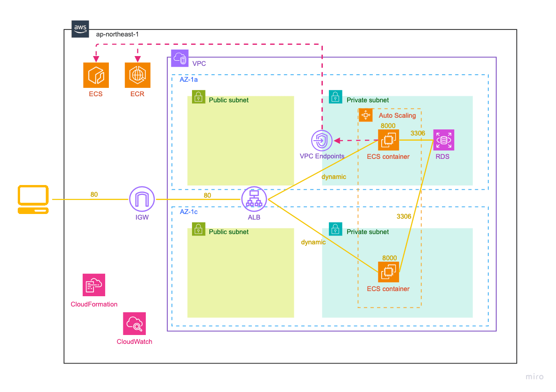Select the ECR registry icon
The width and height of the screenshot is (556, 392).
137,75
